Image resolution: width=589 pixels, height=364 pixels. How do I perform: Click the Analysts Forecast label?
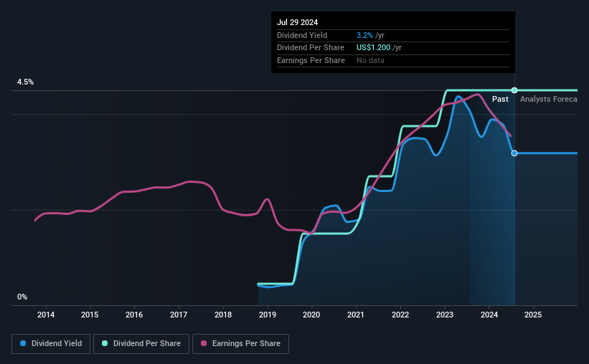pyautogui.click(x=549, y=99)
